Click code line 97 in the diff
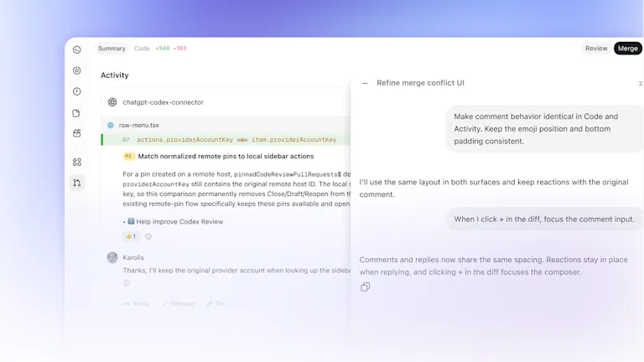 click(226, 140)
